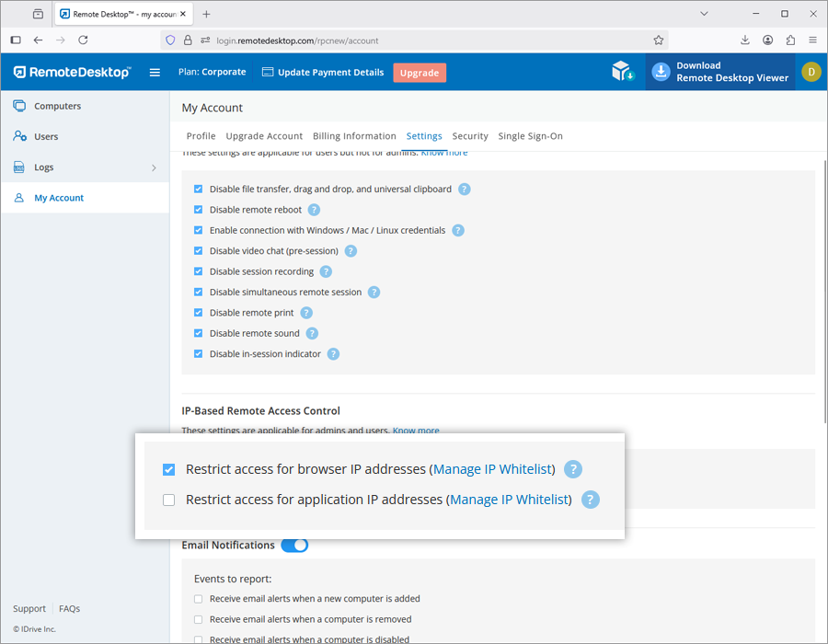828x644 pixels.
Task: Enable Restrict access for application IP addresses
Action: click(x=168, y=500)
